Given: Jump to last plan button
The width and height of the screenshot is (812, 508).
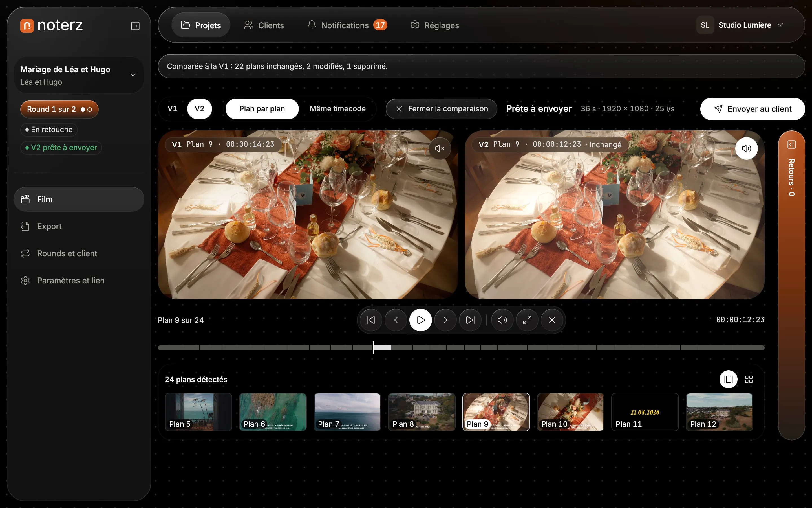Looking at the screenshot, I should pyautogui.click(x=470, y=320).
